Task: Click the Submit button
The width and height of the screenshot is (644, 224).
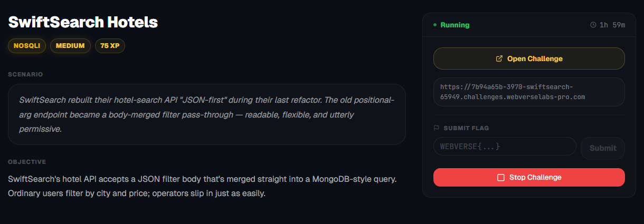Action: 603,148
